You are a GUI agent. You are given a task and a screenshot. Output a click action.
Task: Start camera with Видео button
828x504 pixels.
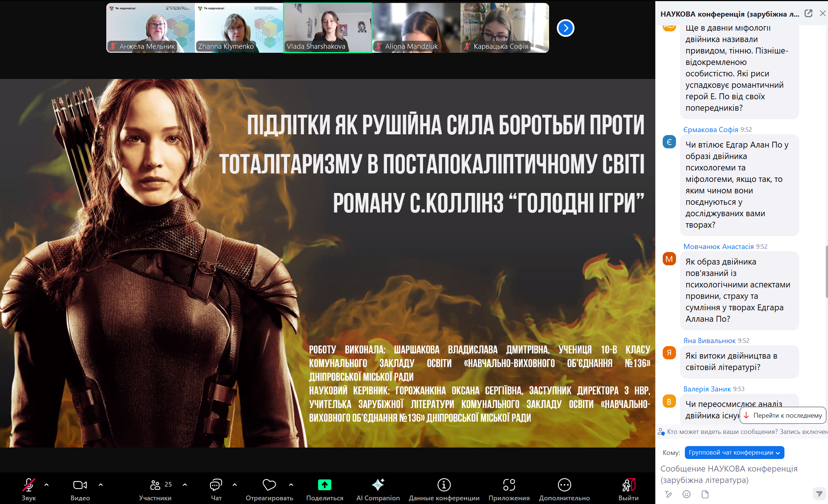[x=80, y=489]
